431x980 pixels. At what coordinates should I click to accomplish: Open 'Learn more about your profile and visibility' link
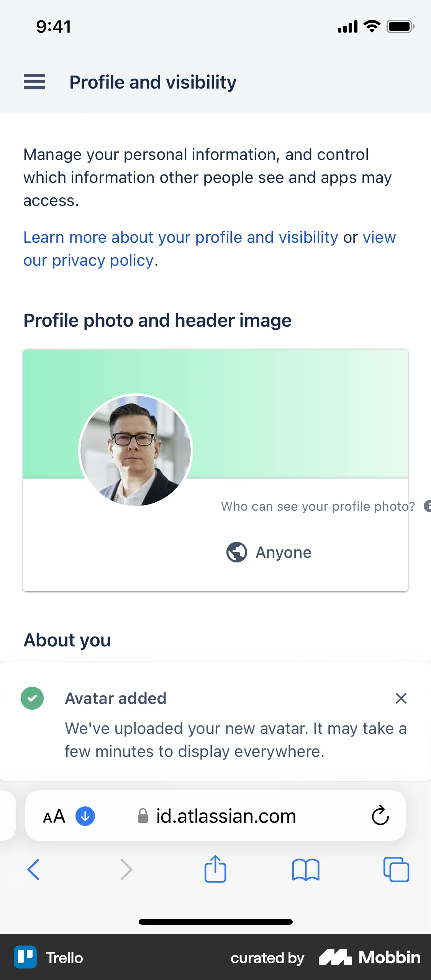180,237
